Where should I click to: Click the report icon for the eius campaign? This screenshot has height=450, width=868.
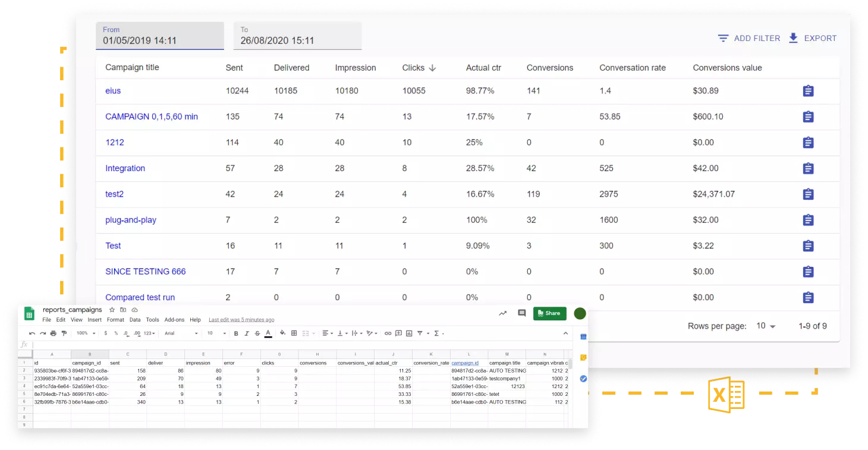[x=808, y=91]
